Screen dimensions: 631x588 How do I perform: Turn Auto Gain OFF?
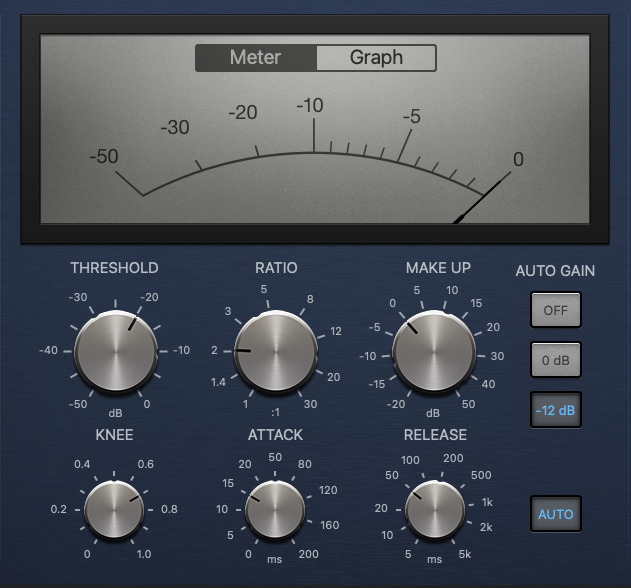tap(555, 310)
